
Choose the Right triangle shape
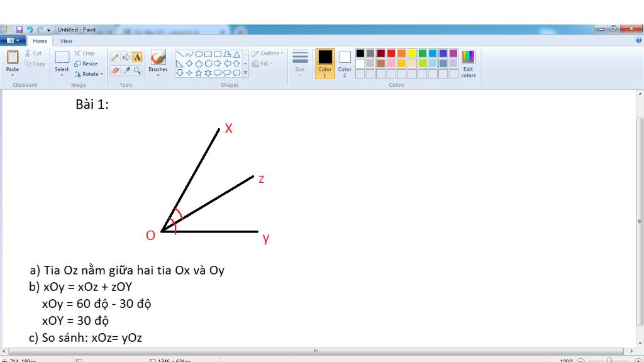pos(179,63)
